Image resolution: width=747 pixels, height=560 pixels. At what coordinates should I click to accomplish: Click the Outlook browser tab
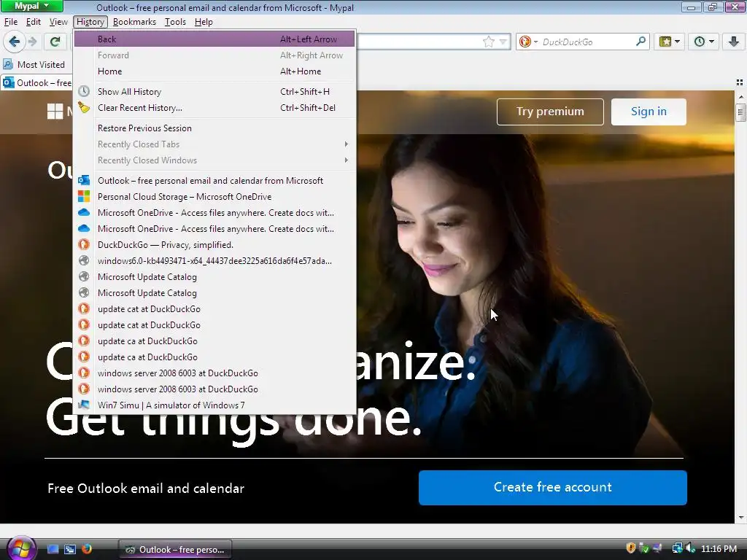(x=36, y=83)
